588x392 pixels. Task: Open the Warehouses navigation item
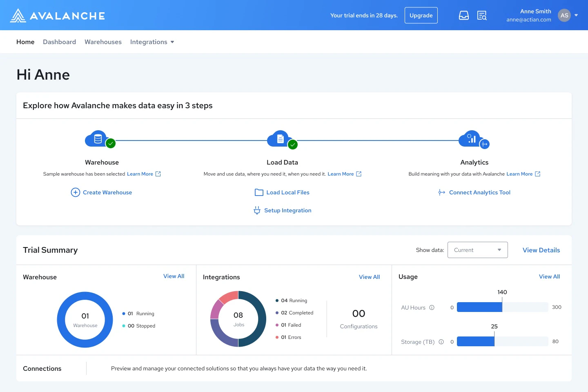point(103,42)
